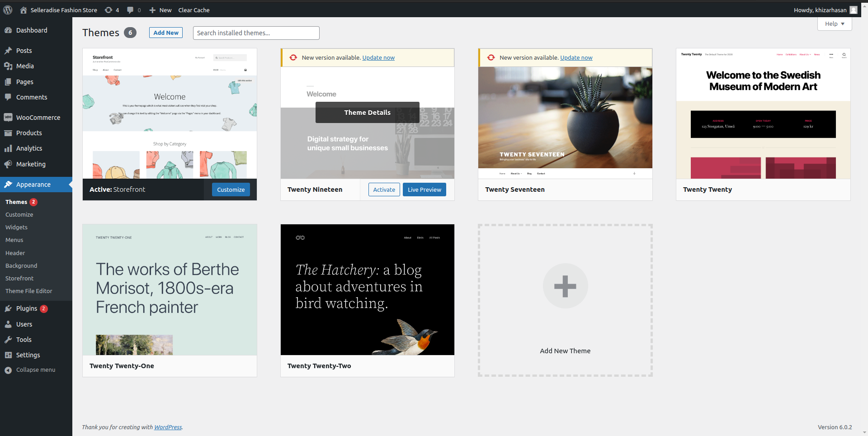The width and height of the screenshot is (868, 436).
Task: Open the Twenty Twenty-Two theme thumbnail
Action: click(x=367, y=289)
